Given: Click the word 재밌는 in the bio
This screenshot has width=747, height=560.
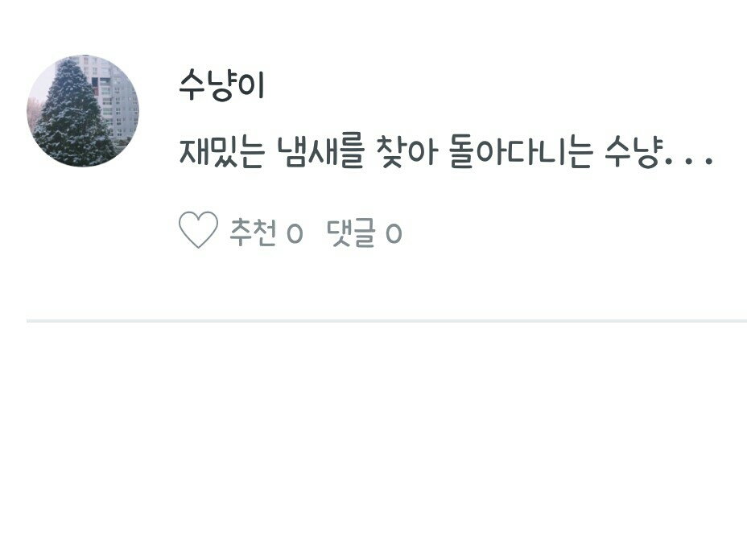Looking at the screenshot, I should pos(221,152).
